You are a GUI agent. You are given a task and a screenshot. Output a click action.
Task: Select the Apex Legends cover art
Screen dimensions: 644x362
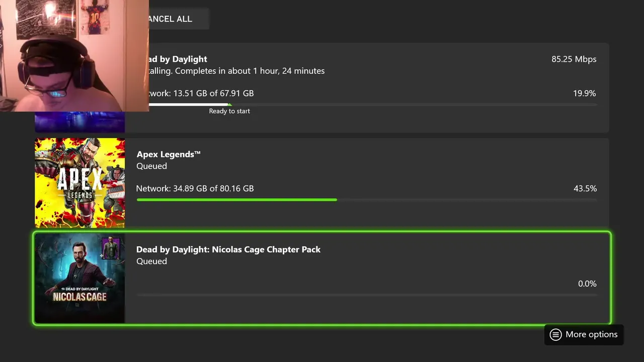tap(79, 183)
